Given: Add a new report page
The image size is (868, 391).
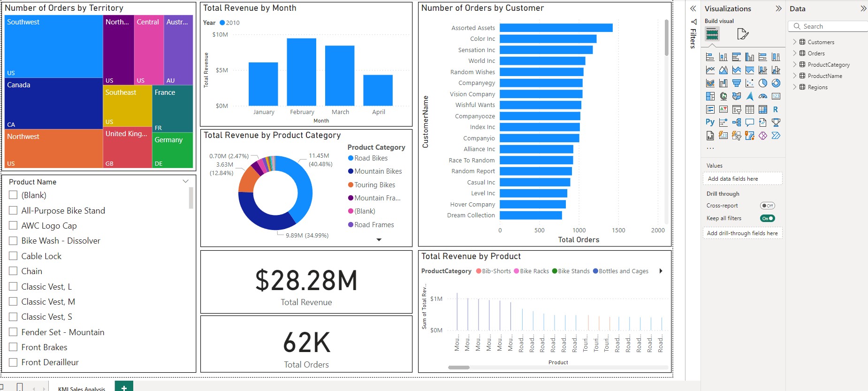Looking at the screenshot, I should tap(124, 387).
